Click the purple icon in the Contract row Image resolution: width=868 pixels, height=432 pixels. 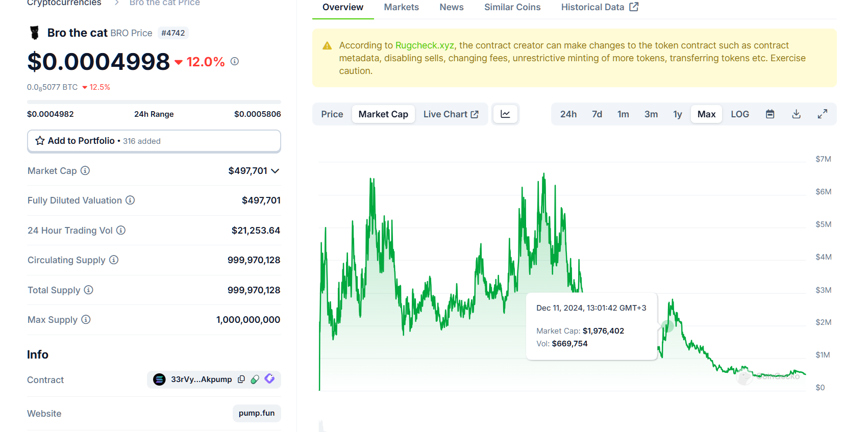(269, 378)
